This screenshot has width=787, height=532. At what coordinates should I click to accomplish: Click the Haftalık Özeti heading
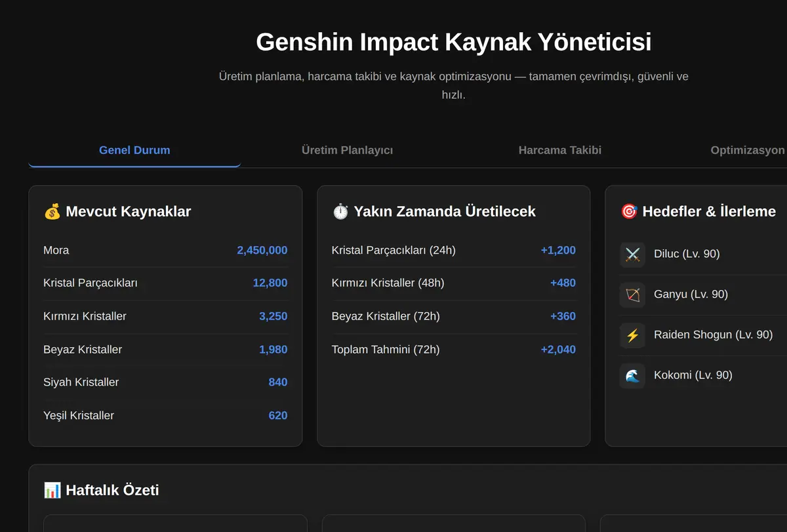coord(101,490)
